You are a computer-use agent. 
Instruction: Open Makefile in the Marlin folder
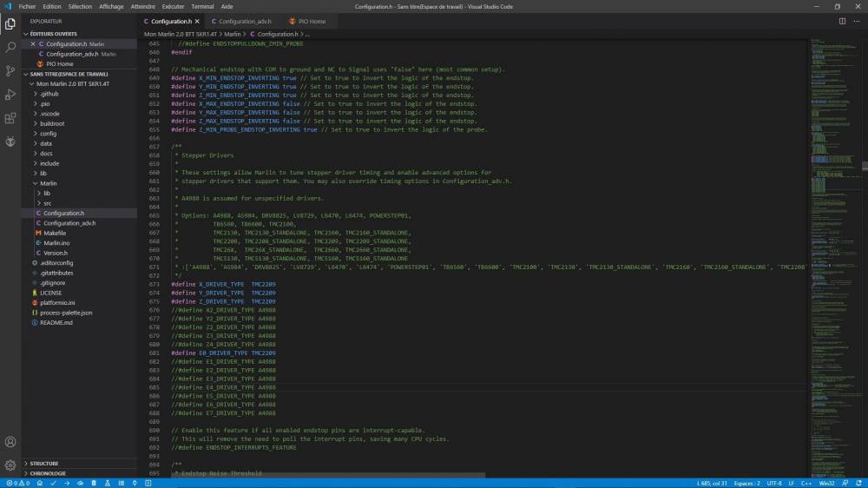click(x=55, y=234)
